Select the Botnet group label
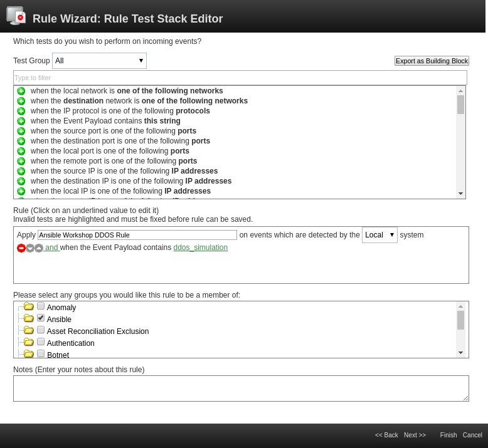Viewport: 488px width, 448px height. (x=58, y=355)
